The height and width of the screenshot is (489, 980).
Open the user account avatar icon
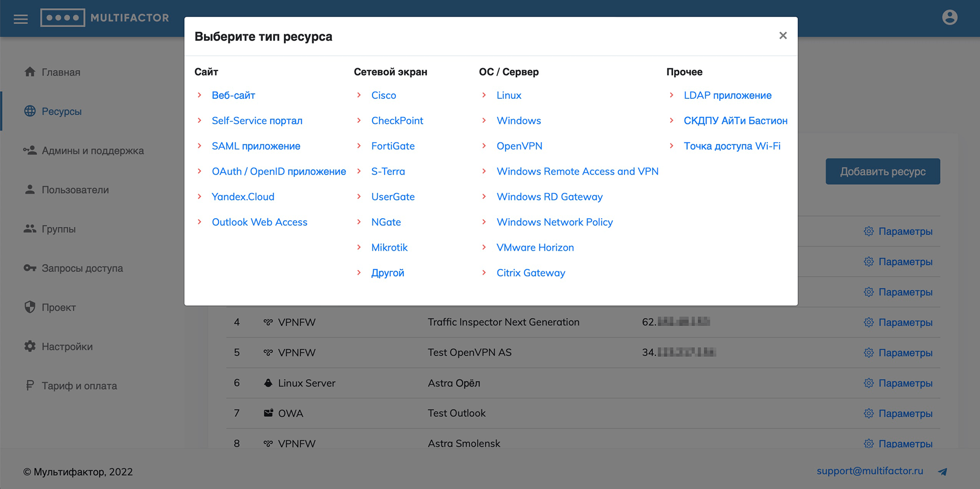tap(949, 17)
